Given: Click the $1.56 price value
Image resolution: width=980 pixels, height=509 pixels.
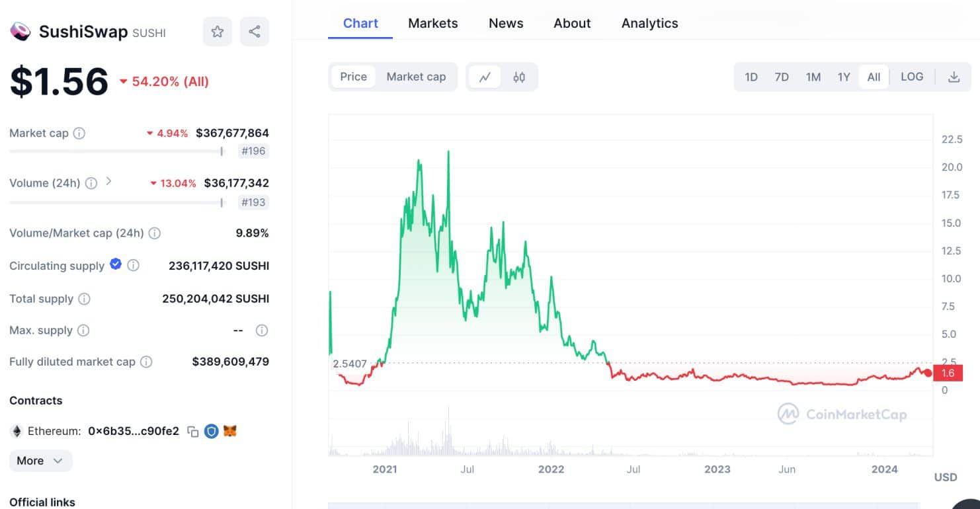Looking at the screenshot, I should 59,81.
